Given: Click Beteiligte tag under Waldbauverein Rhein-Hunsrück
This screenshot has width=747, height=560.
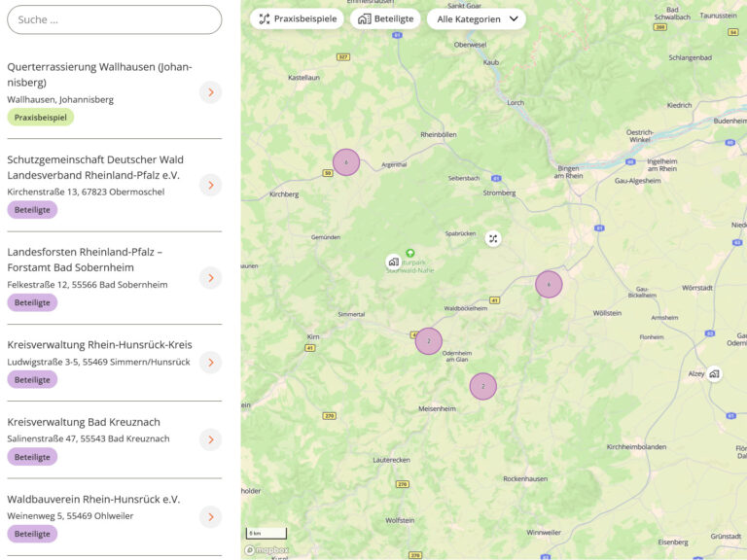Looking at the screenshot, I should [x=32, y=534].
